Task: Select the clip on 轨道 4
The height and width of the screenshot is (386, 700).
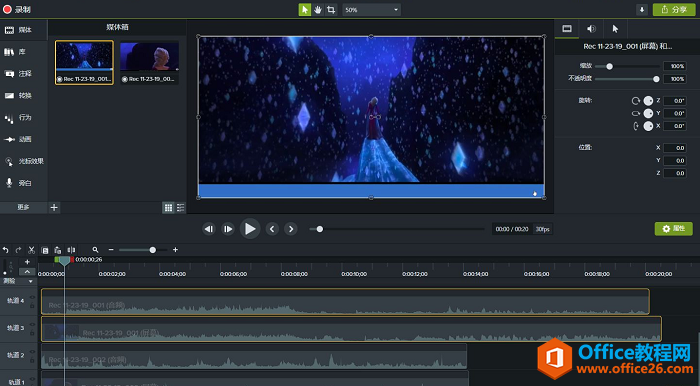Action: (345, 302)
